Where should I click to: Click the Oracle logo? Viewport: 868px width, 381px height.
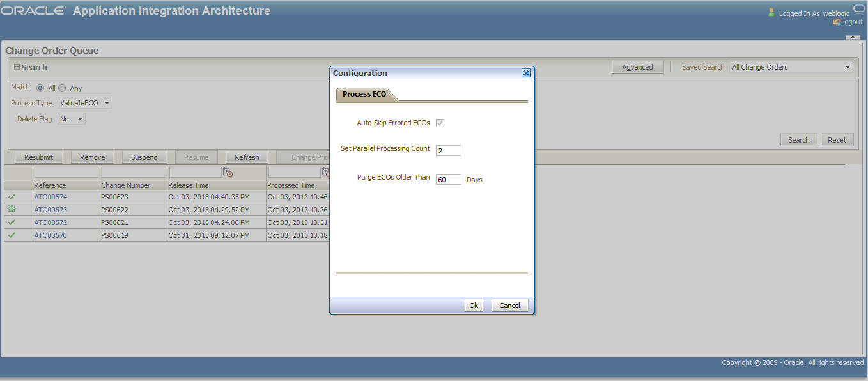34,11
